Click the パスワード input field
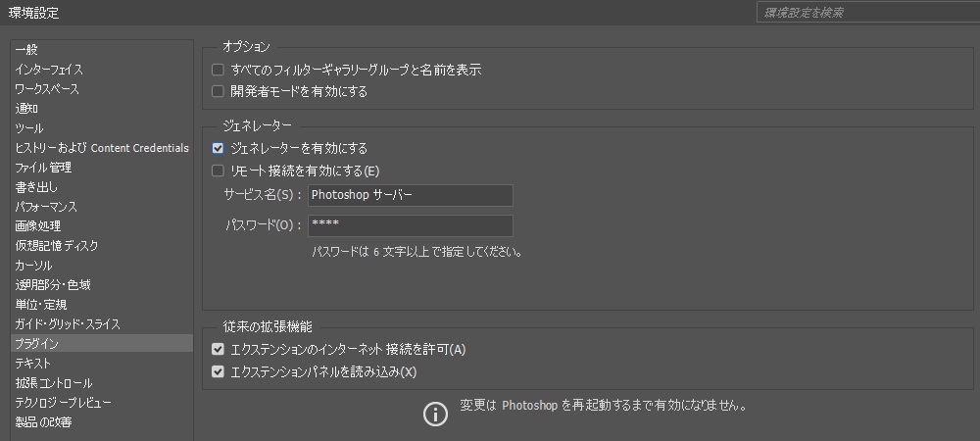980x441 pixels. click(410, 225)
